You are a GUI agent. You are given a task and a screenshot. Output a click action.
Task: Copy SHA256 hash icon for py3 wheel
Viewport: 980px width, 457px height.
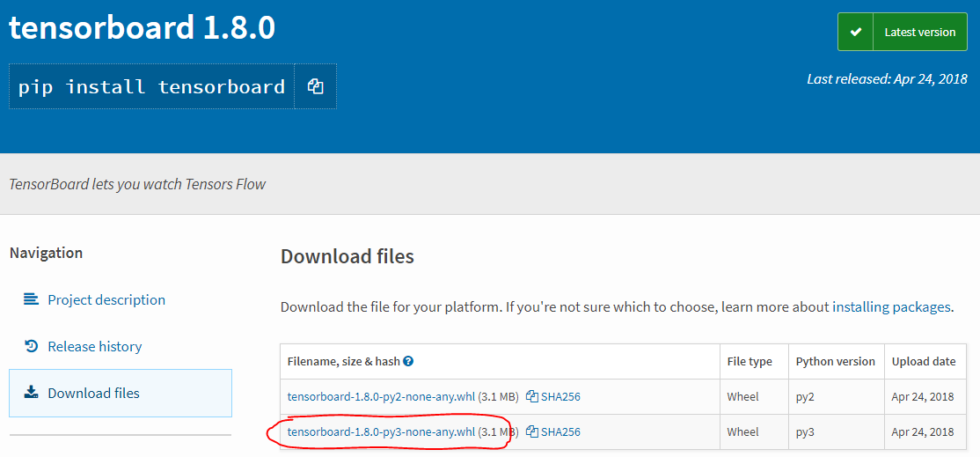click(x=532, y=431)
